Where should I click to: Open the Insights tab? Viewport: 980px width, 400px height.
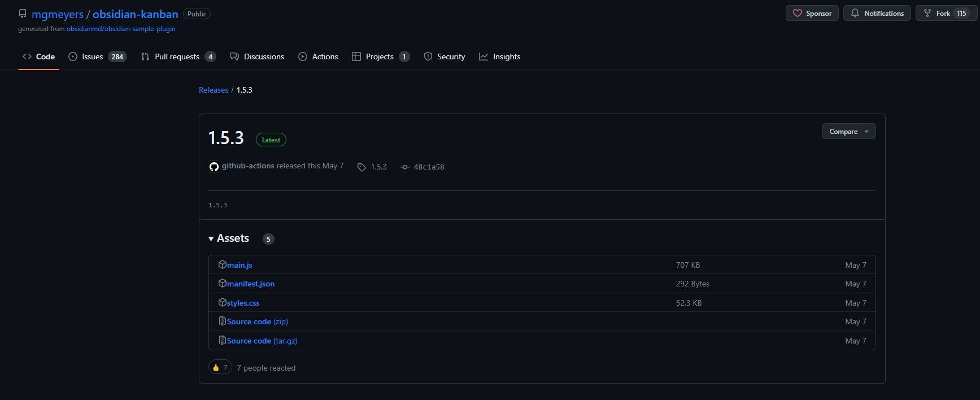click(x=499, y=56)
